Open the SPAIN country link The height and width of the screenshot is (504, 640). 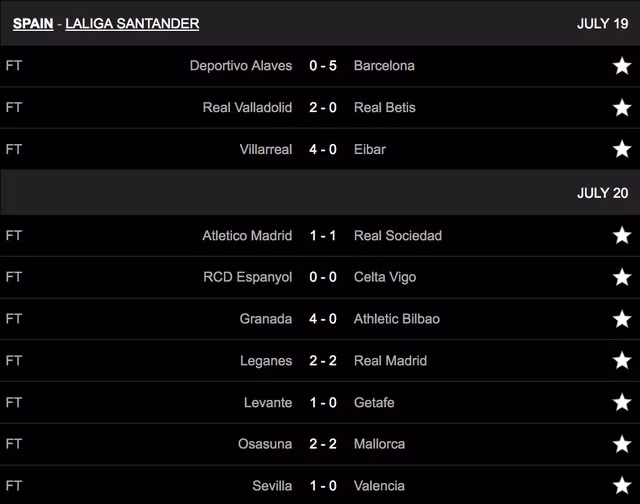pos(33,23)
